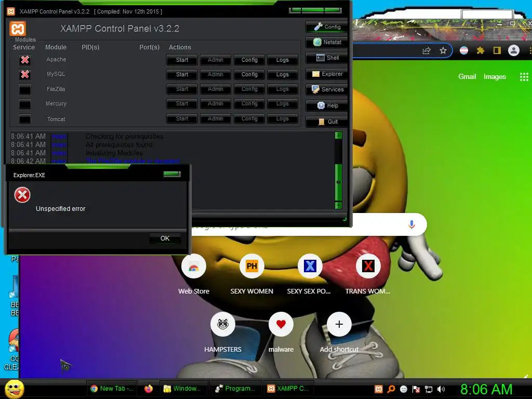Toggle the MySQL service install checkbox
Image resolution: width=532 pixels, height=399 pixels.
tap(25, 74)
